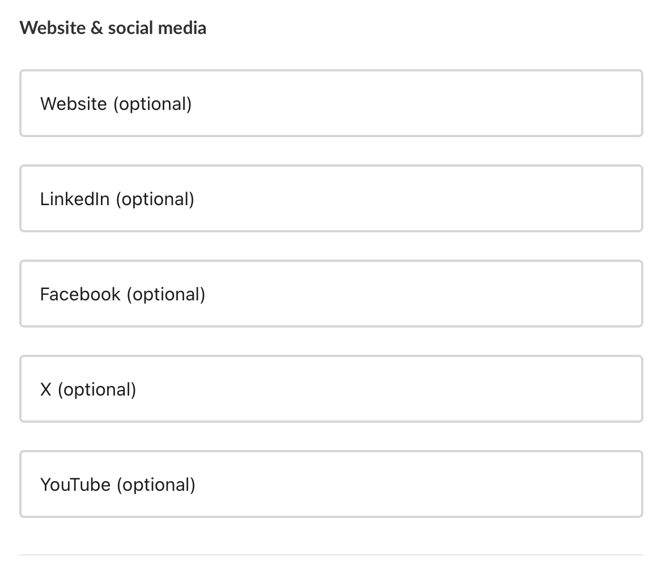Click the 'Website & social media' heading
The height and width of the screenshot is (569, 670).
click(113, 28)
